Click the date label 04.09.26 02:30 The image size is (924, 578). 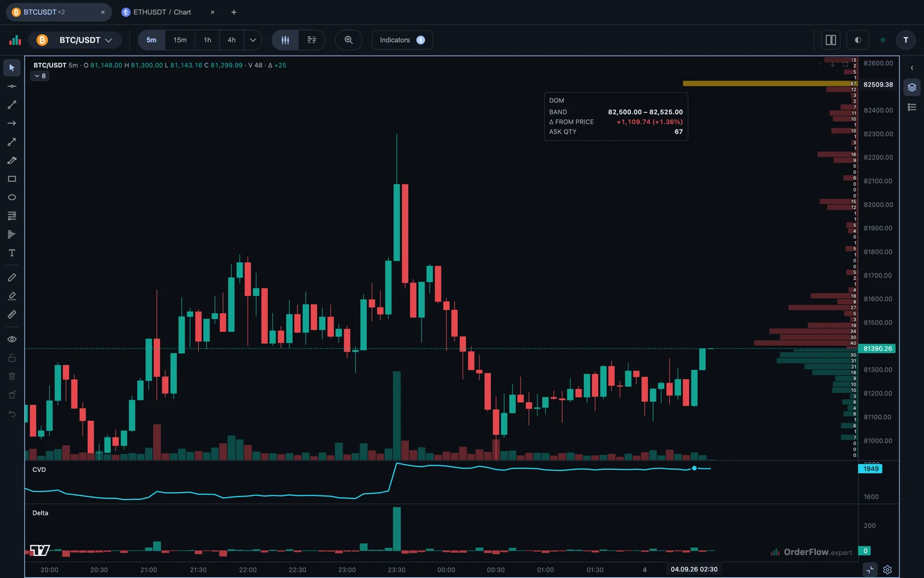point(694,569)
